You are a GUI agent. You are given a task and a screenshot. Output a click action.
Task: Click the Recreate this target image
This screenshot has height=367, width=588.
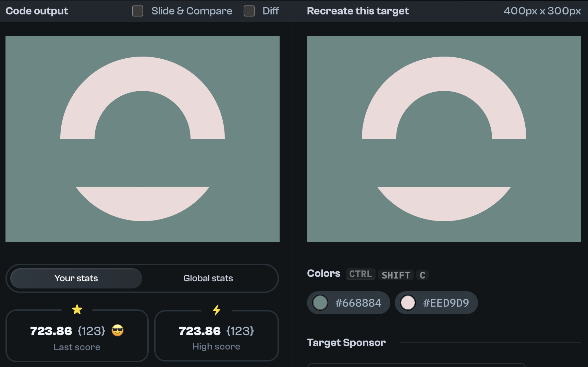444,139
